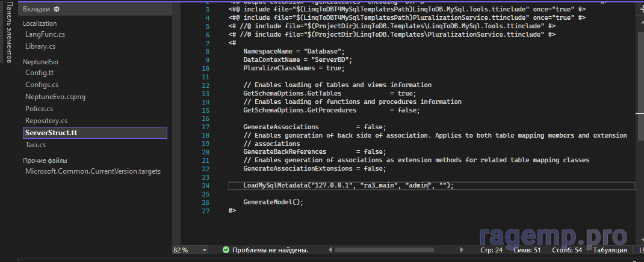Open Microsoft.Common.CurrentVersion.targets tab
The height and width of the screenshot is (262, 644).
pyautogui.click(x=93, y=171)
